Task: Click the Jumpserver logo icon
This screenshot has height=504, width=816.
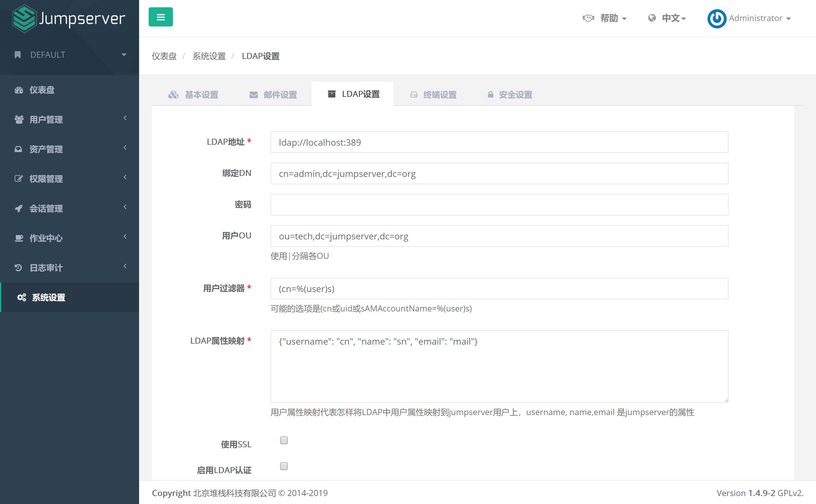Action: (23, 18)
